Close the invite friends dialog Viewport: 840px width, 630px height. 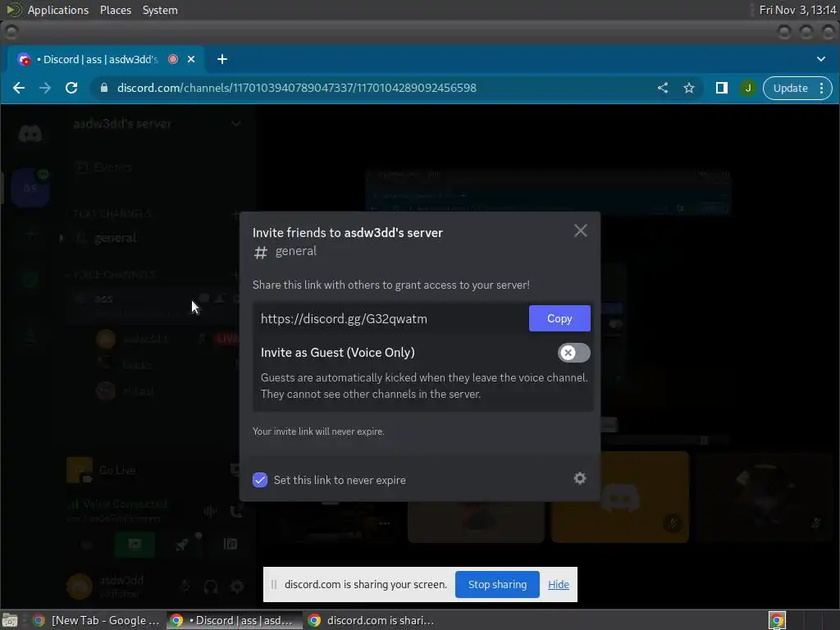[x=580, y=231]
